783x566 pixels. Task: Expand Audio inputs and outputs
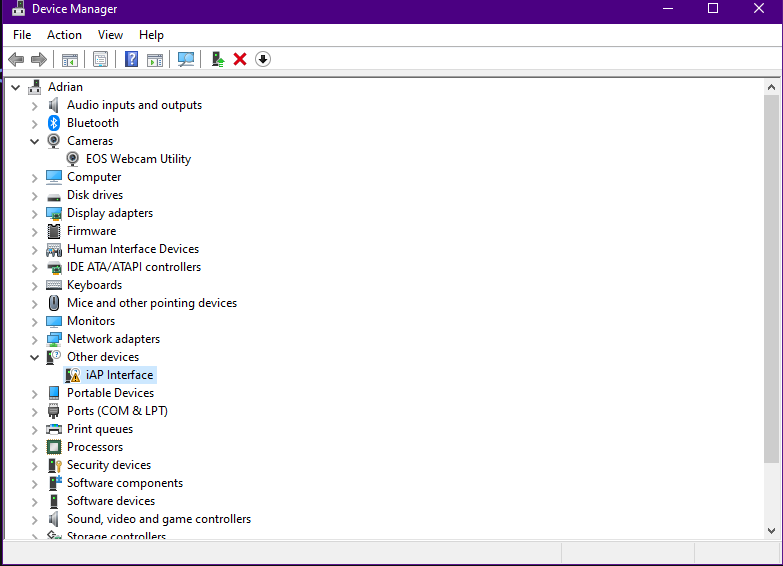click(x=34, y=106)
